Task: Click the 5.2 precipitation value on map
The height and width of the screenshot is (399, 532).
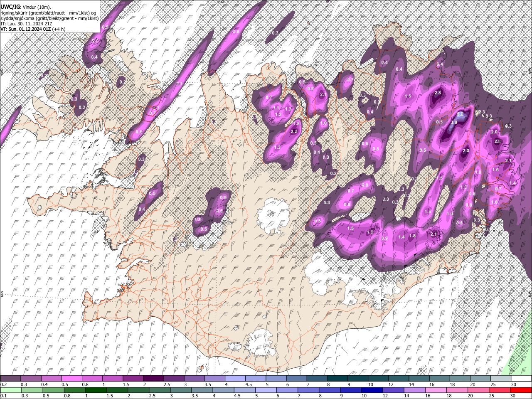Action: [460, 113]
